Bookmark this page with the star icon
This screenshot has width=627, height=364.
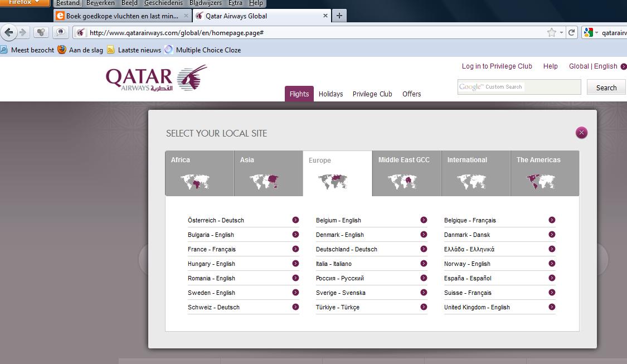551,32
